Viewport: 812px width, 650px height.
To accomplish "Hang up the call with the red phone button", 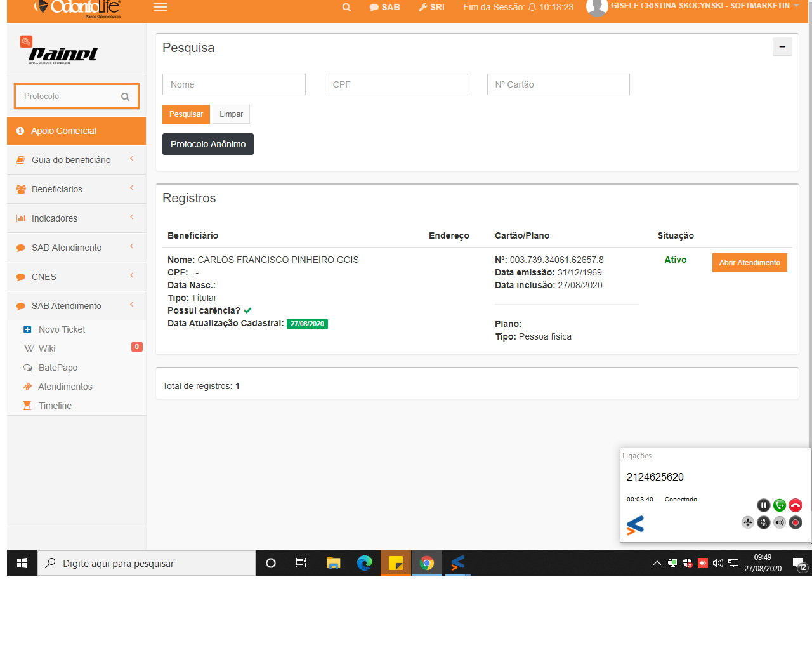I will click(796, 505).
